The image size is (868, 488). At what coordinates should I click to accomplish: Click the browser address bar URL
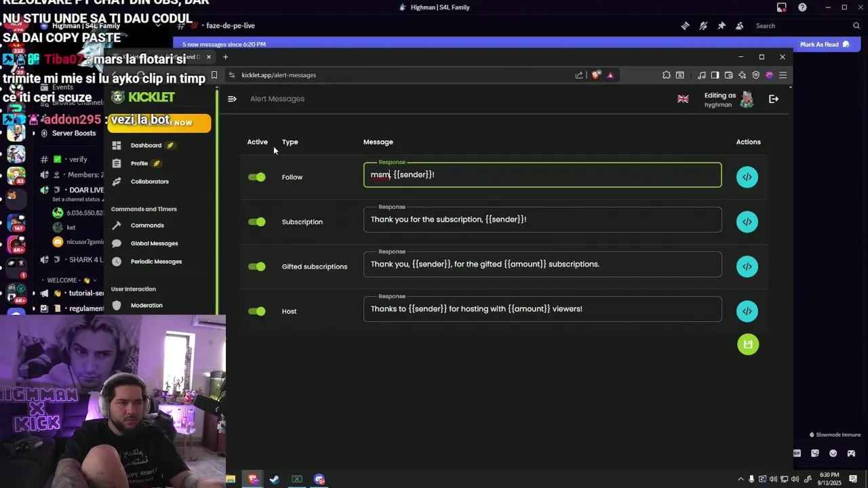click(279, 75)
